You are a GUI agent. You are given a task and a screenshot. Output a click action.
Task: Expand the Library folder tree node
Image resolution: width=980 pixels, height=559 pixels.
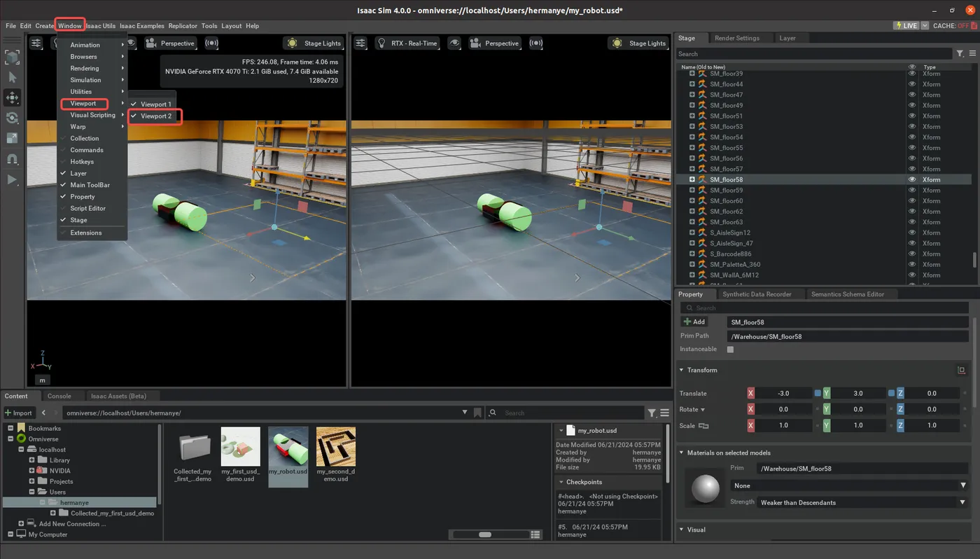tap(31, 460)
